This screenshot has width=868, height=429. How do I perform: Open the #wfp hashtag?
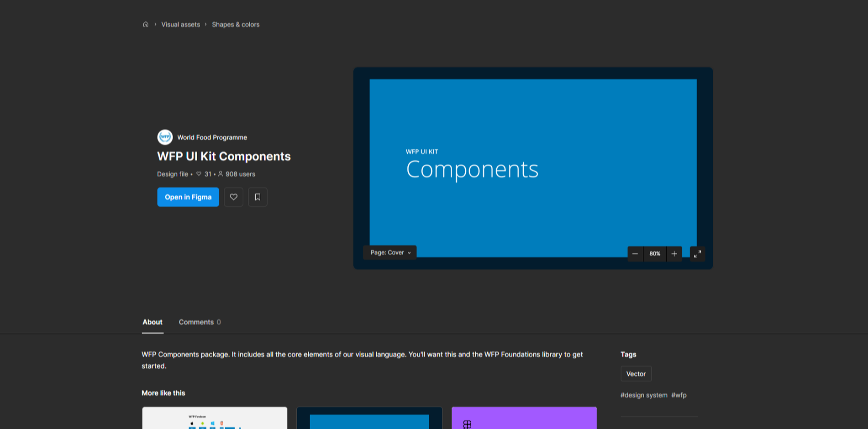(x=679, y=395)
